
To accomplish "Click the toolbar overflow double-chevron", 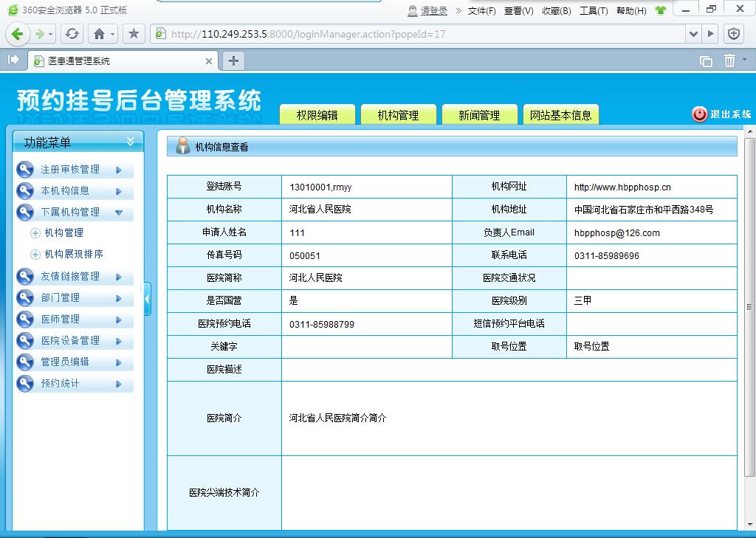I will pyautogui.click(x=458, y=10).
